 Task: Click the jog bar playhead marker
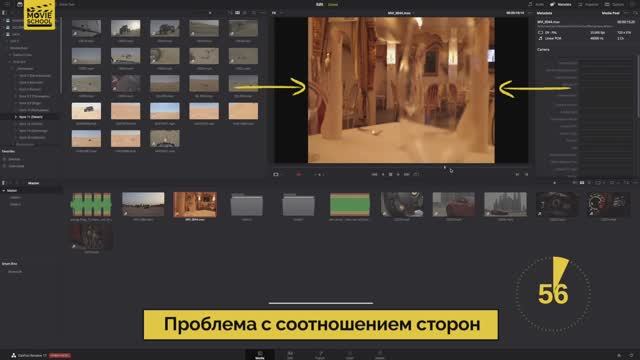[x=445, y=167]
